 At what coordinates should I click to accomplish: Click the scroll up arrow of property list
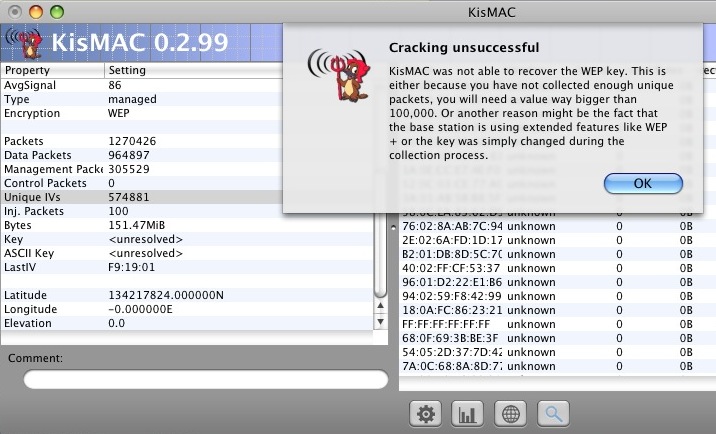pos(380,306)
